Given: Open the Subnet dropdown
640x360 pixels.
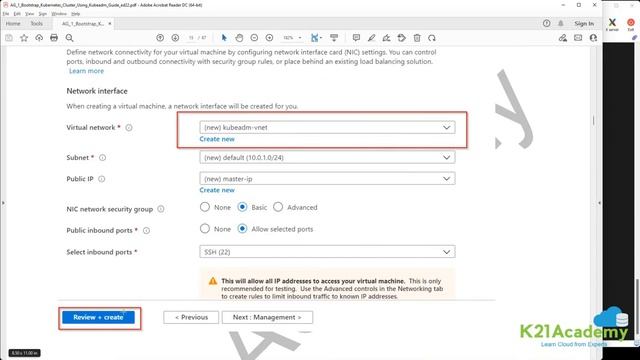Looking at the screenshot, I should (x=327, y=157).
